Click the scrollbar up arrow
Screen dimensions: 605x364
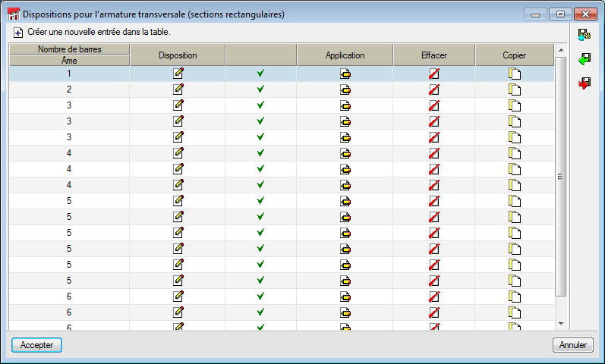pos(561,50)
